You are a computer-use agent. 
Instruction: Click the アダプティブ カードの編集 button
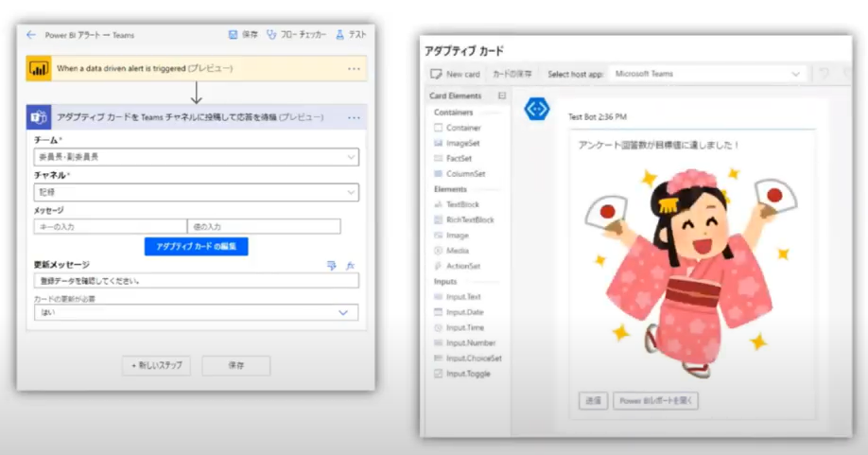click(x=196, y=246)
